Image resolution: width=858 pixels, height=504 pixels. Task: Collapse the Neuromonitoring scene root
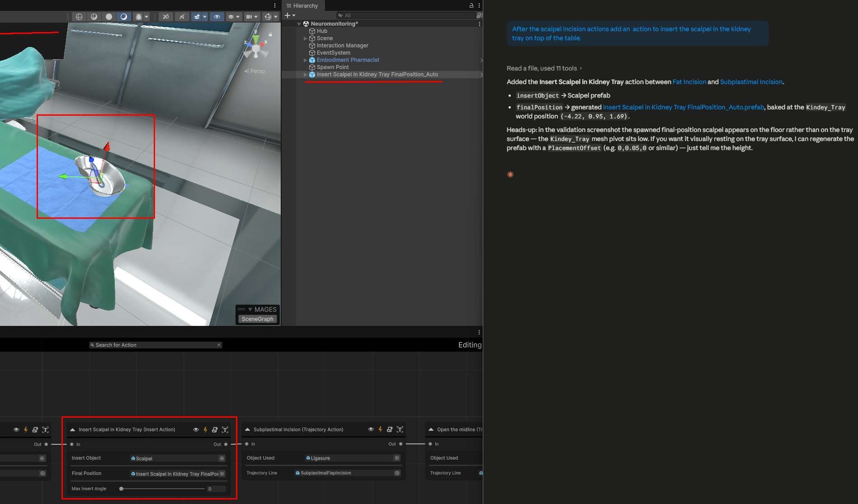299,24
